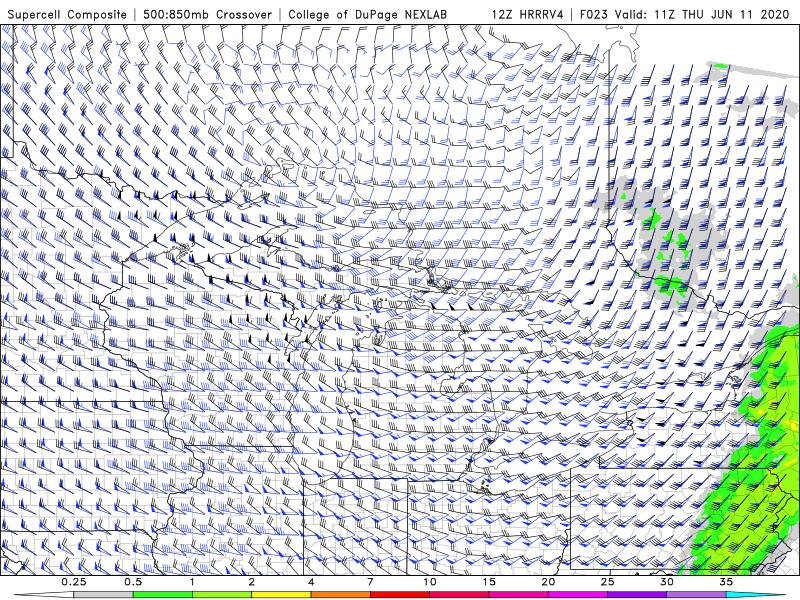Choose the magenta 20–25 colorbar segment
Image resolution: width=800 pixels, height=600 pixels.
(578, 595)
